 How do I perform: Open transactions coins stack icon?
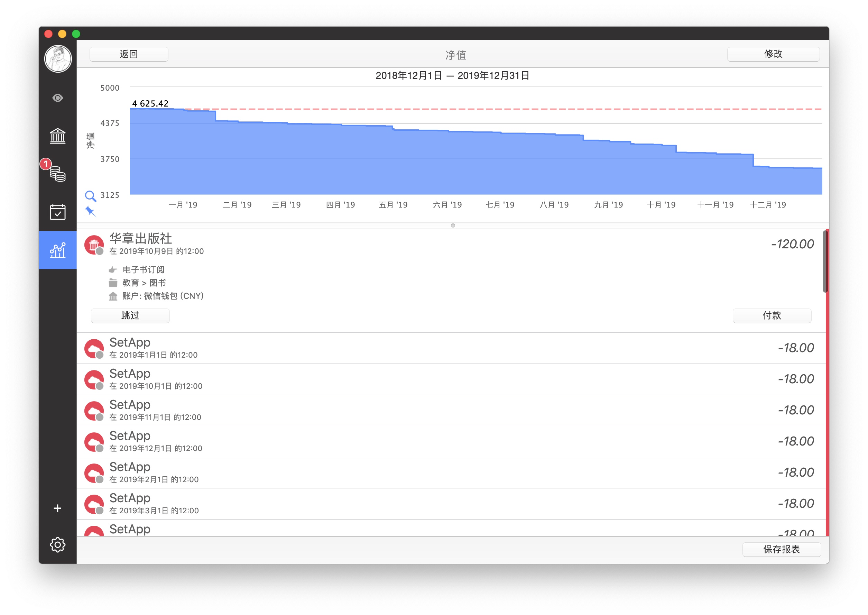(57, 174)
